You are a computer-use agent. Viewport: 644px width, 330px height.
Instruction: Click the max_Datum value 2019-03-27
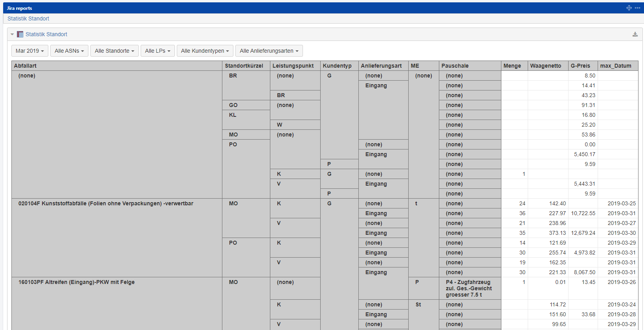click(622, 223)
